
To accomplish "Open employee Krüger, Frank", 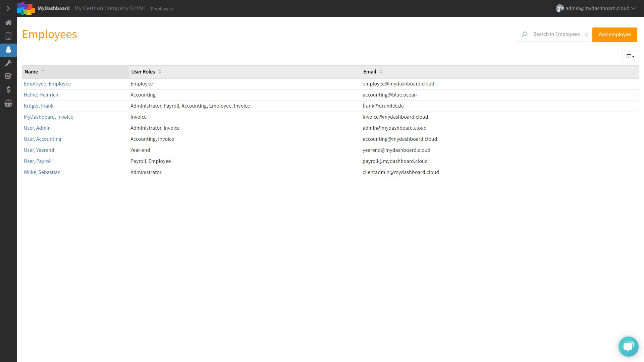I will coord(39,106).
